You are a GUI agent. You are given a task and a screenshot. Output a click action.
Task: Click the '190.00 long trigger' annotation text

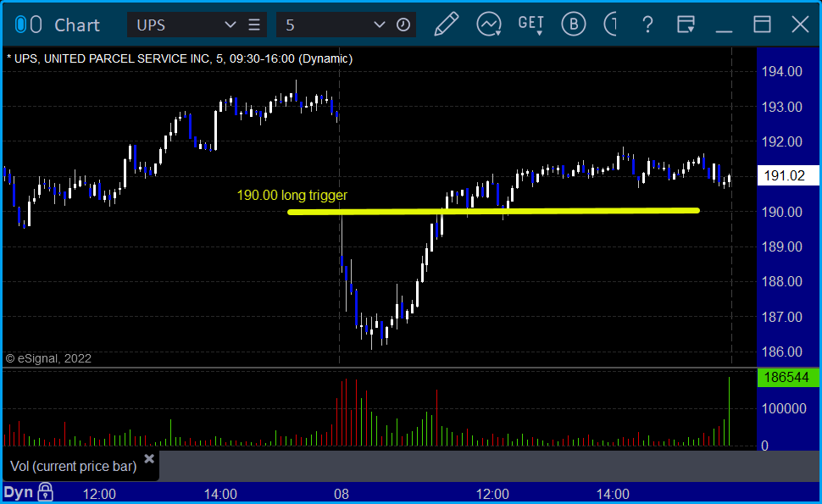coord(292,196)
